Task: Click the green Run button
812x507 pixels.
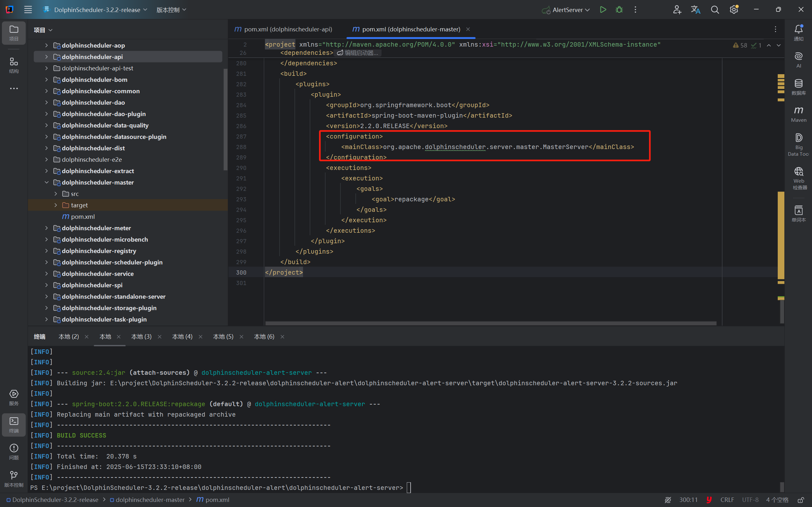Action: click(x=603, y=10)
